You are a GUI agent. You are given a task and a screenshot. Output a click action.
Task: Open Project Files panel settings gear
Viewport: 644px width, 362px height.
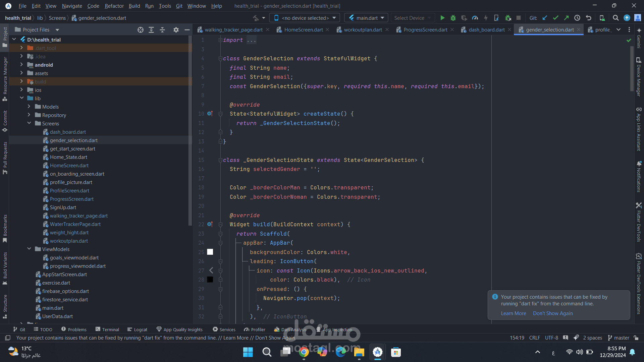[176, 30]
